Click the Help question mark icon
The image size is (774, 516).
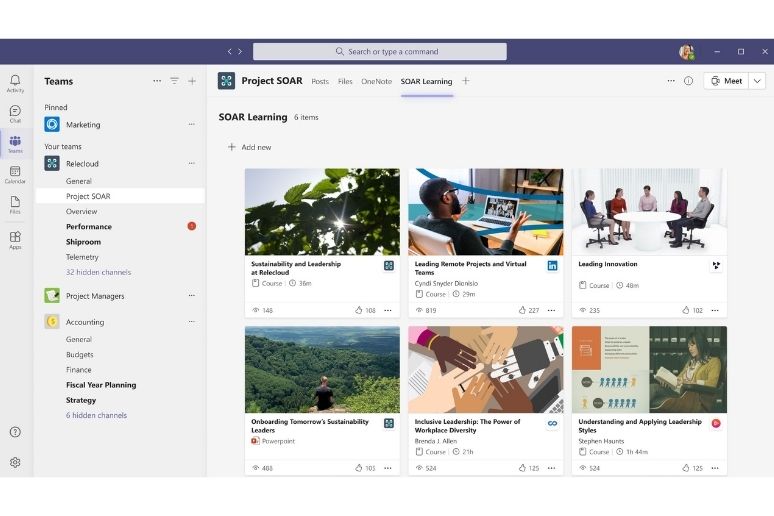coord(15,432)
